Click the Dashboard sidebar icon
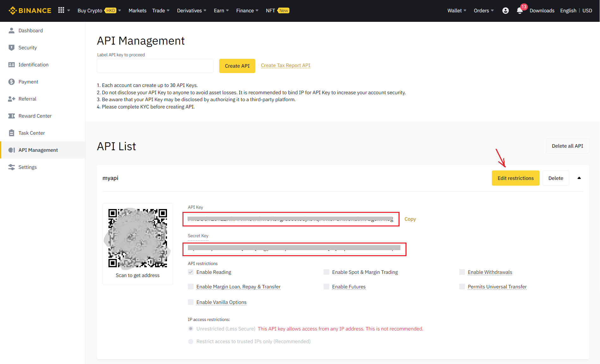The height and width of the screenshot is (364, 600). pyautogui.click(x=12, y=30)
